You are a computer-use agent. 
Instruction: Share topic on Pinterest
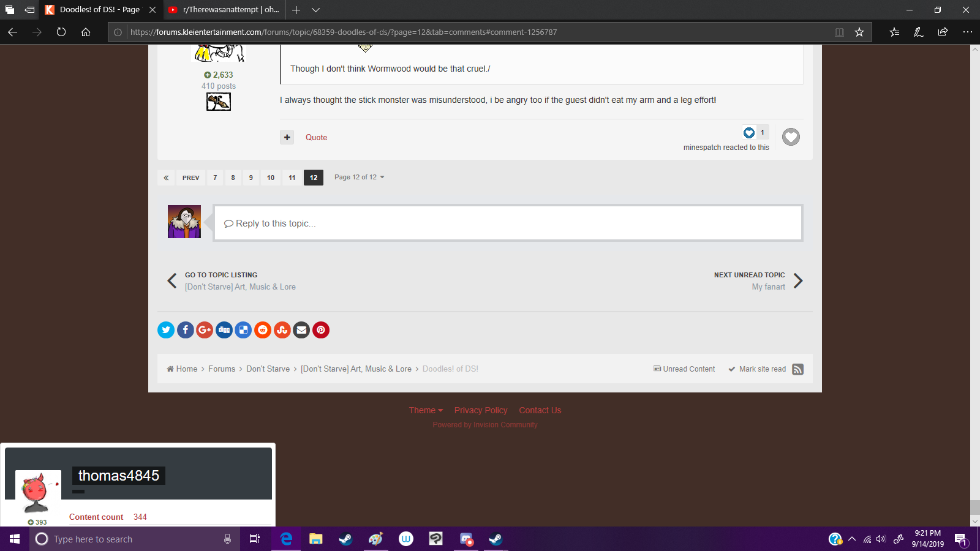tap(321, 330)
